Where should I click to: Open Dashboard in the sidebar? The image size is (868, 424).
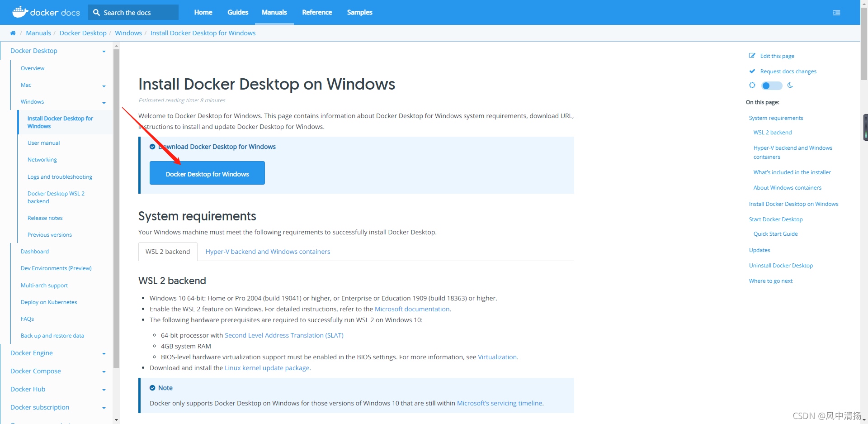point(35,252)
